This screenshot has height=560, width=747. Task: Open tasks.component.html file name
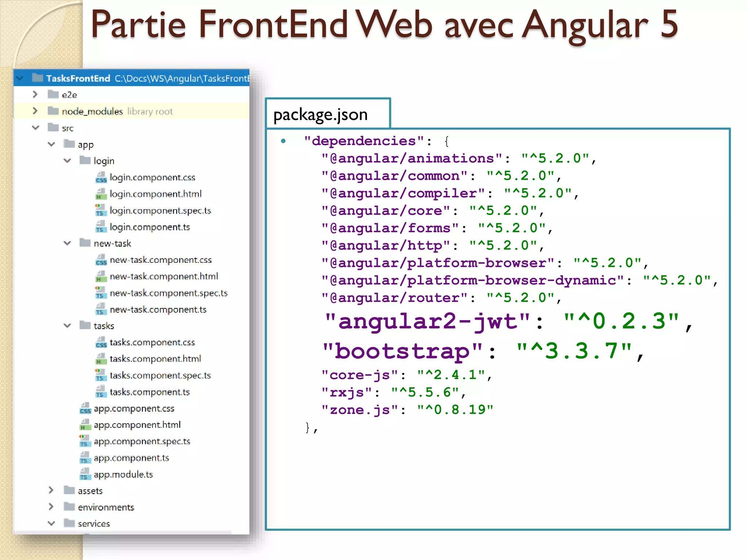pos(155,359)
